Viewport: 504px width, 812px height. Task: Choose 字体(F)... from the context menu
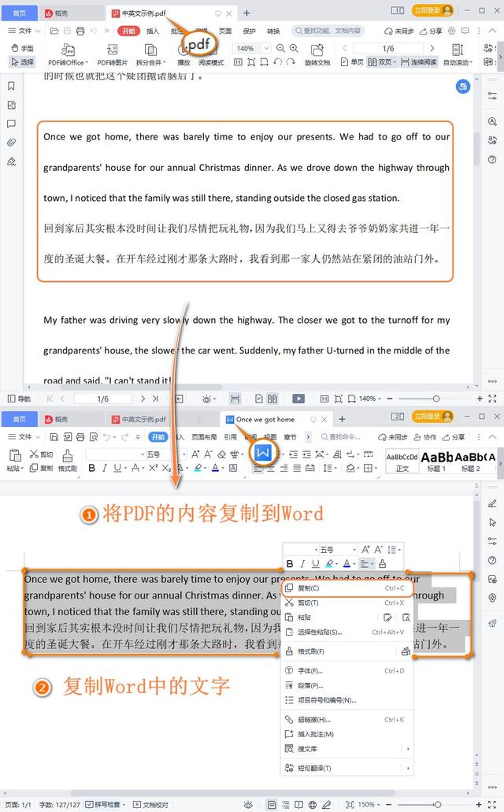point(346,670)
